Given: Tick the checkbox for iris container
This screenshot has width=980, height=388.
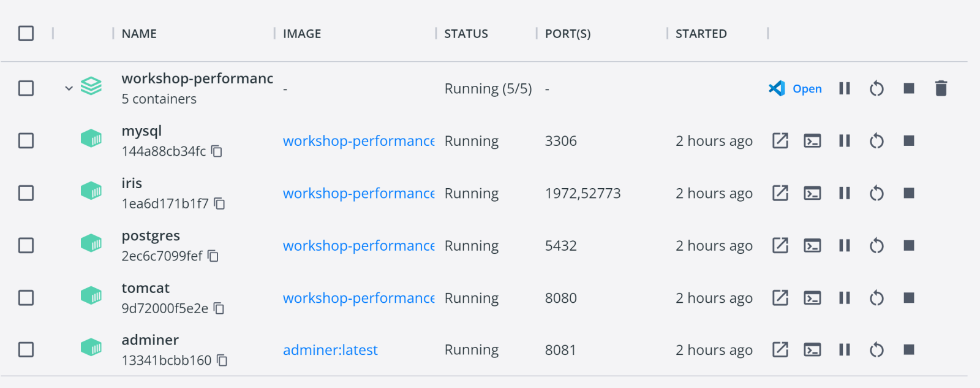Looking at the screenshot, I should 26,193.
